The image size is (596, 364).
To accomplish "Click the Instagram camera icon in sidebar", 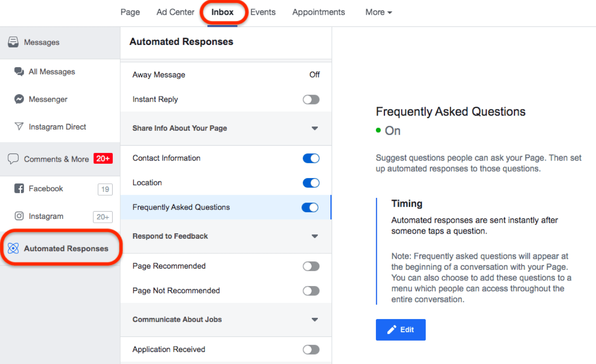I will point(19,216).
